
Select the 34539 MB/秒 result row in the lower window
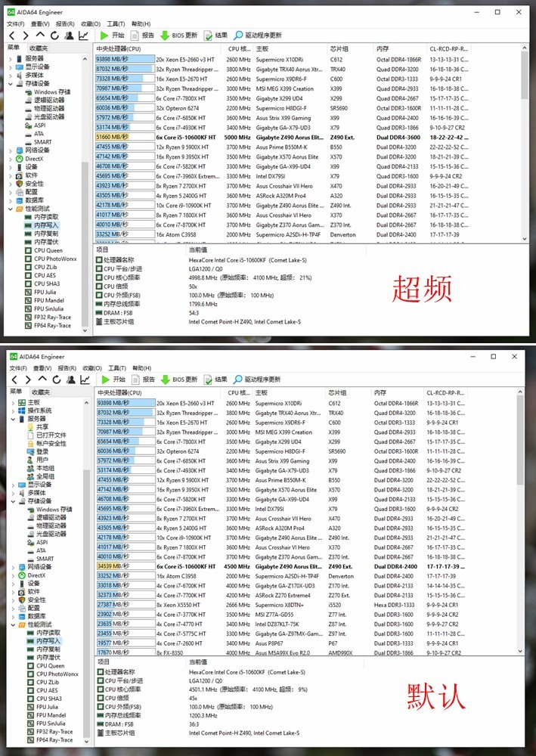tap(281, 566)
